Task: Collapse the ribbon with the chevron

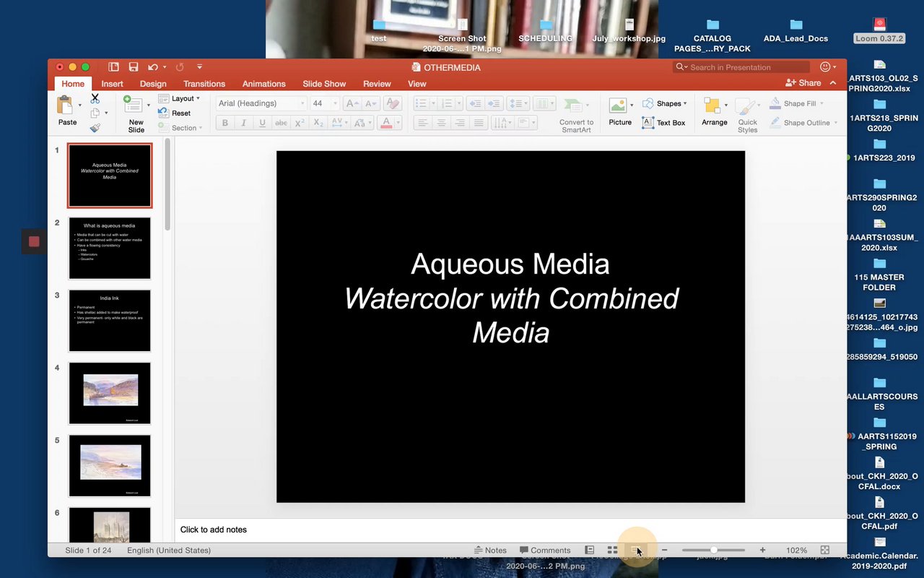Action: (x=833, y=83)
